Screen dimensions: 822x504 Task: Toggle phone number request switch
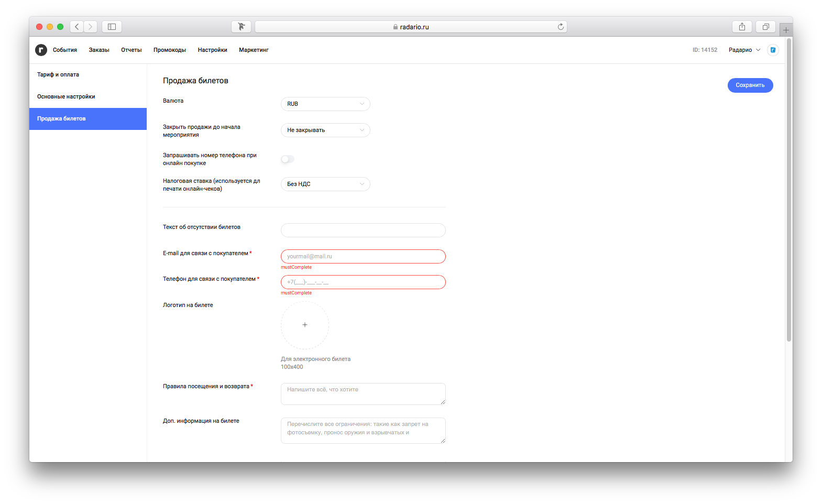coord(288,159)
